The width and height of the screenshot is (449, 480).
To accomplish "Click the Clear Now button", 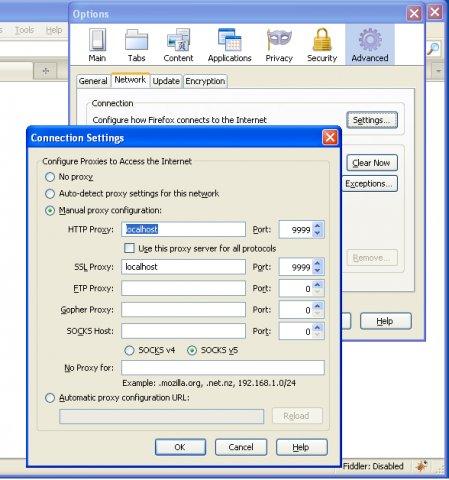I will [x=372, y=163].
